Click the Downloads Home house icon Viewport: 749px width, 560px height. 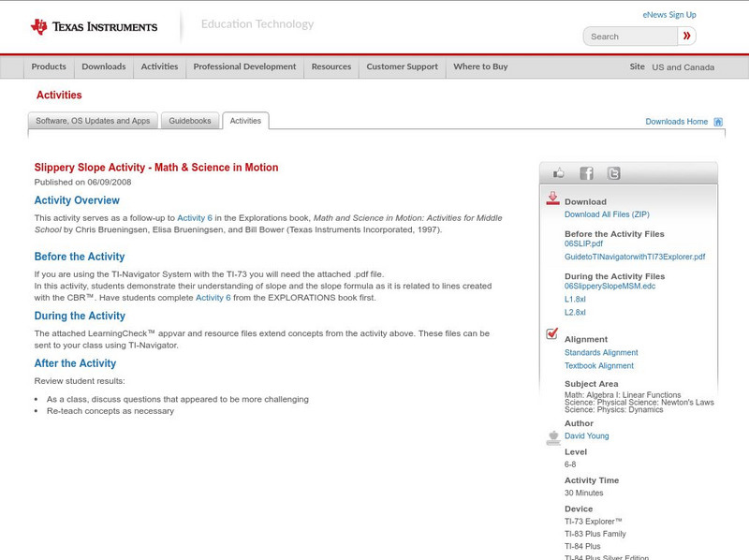718,122
